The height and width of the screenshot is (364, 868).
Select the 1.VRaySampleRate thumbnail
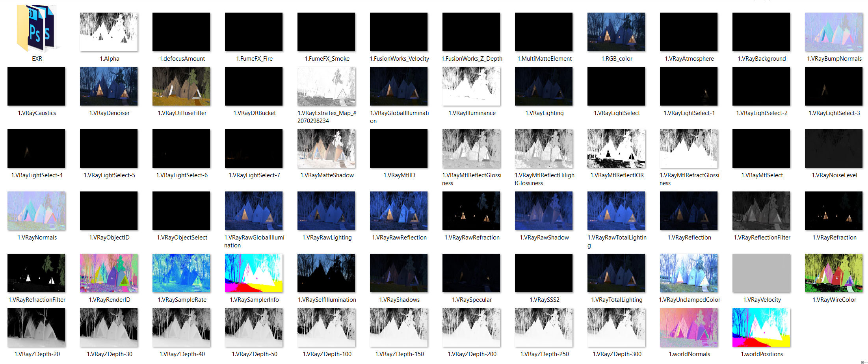[181, 273]
